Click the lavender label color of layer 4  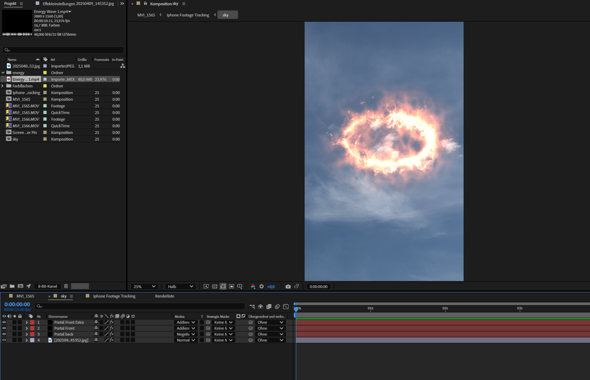pos(32,340)
